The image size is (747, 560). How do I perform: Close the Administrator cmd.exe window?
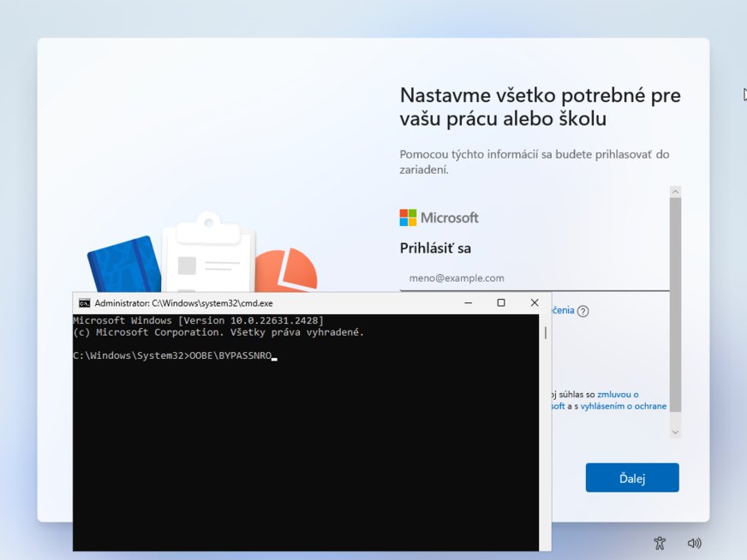[x=535, y=303]
